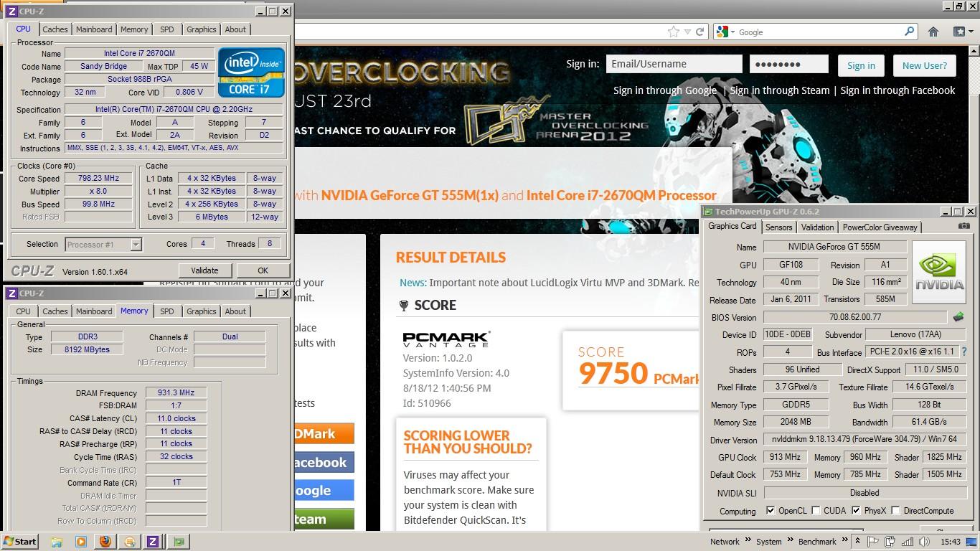Image resolution: width=980 pixels, height=551 pixels.
Task: Click the BIOS Version 70.08.62.00.77 field
Action: click(x=855, y=317)
